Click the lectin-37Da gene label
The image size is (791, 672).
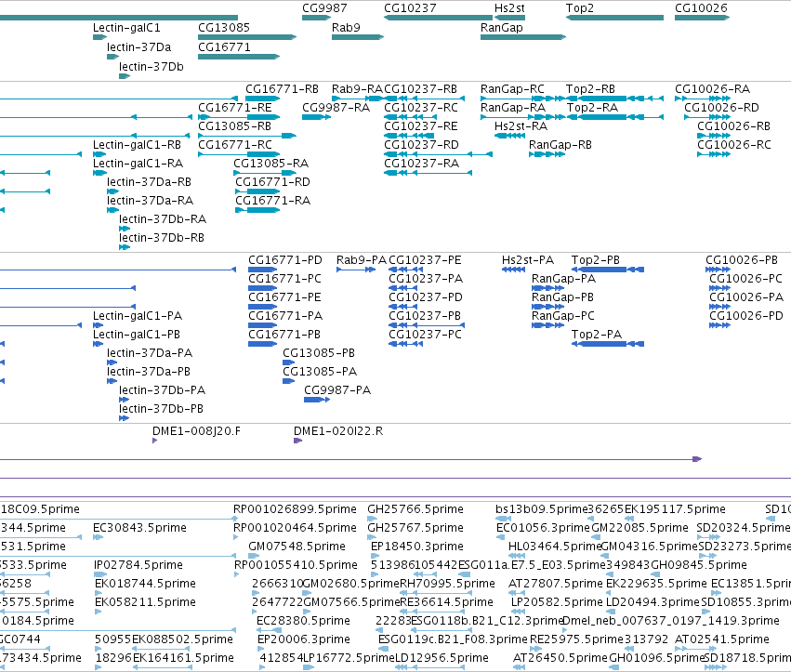click(x=138, y=47)
